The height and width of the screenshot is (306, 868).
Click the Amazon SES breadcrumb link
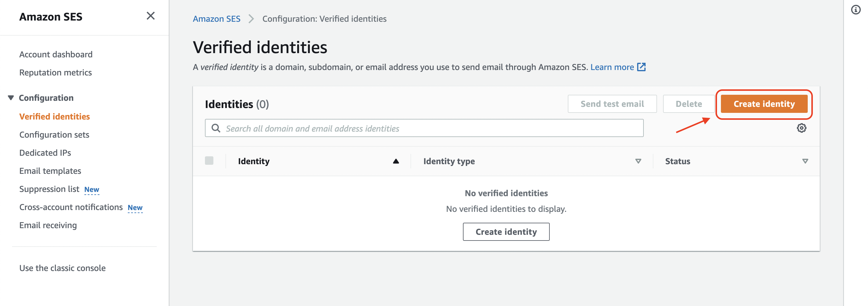[217, 19]
